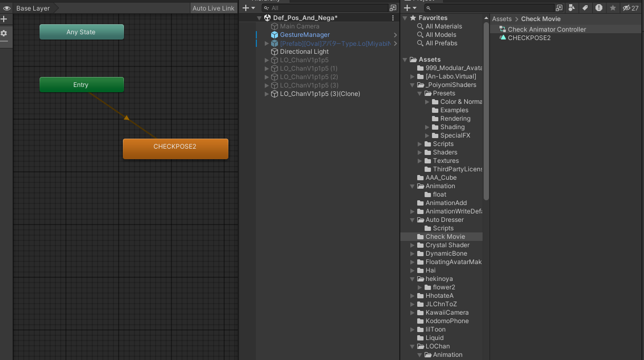The image size is (644, 360).
Task: Expand LO_ChanV1p1p5 (1) in the Hierarchy
Action: tap(267, 69)
